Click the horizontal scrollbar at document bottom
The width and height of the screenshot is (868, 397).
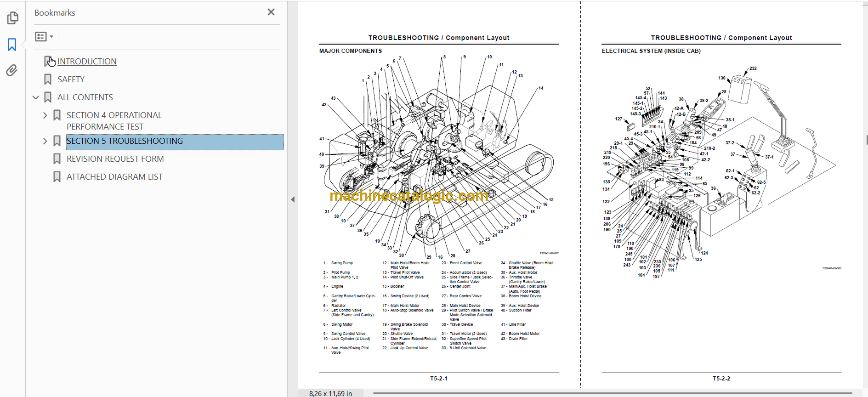click(612, 393)
